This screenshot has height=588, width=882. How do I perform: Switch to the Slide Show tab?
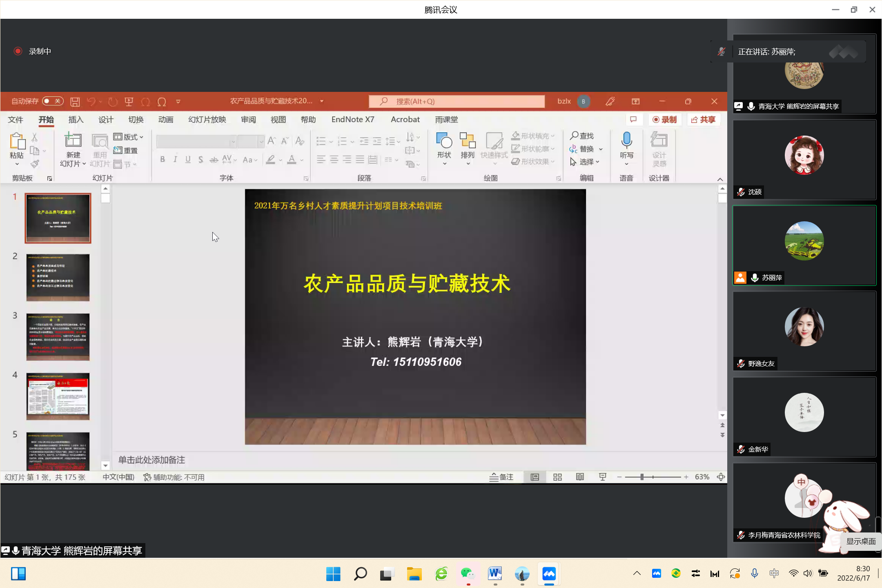(207, 120)
